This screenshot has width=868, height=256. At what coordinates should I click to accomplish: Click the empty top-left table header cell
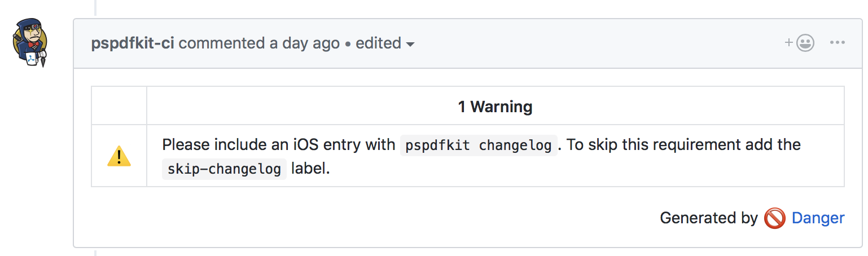(119, 106)
